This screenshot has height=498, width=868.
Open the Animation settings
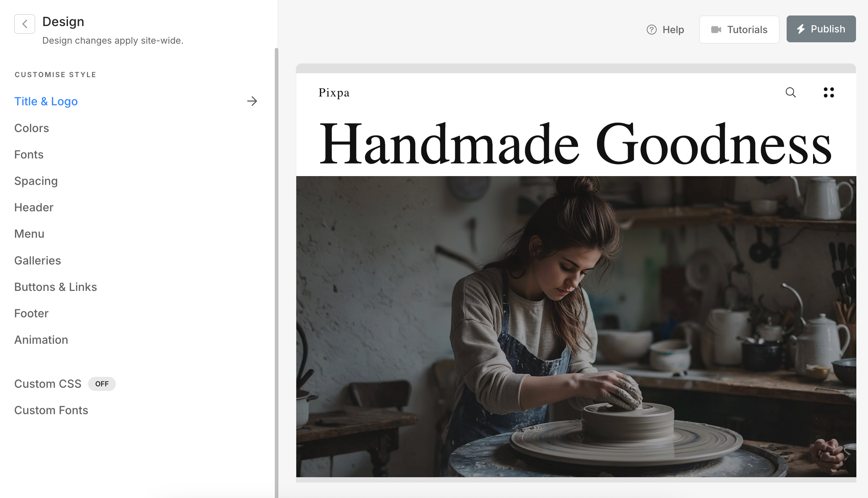[41, 340]
